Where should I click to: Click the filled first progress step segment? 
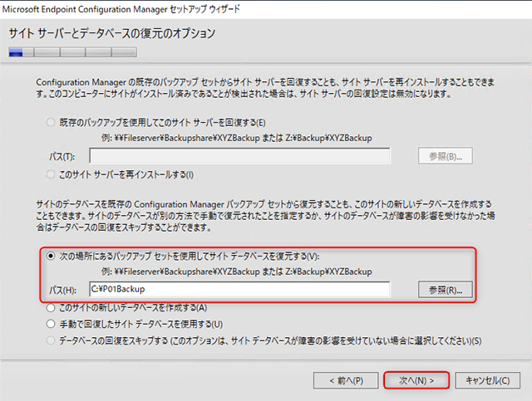21,51
